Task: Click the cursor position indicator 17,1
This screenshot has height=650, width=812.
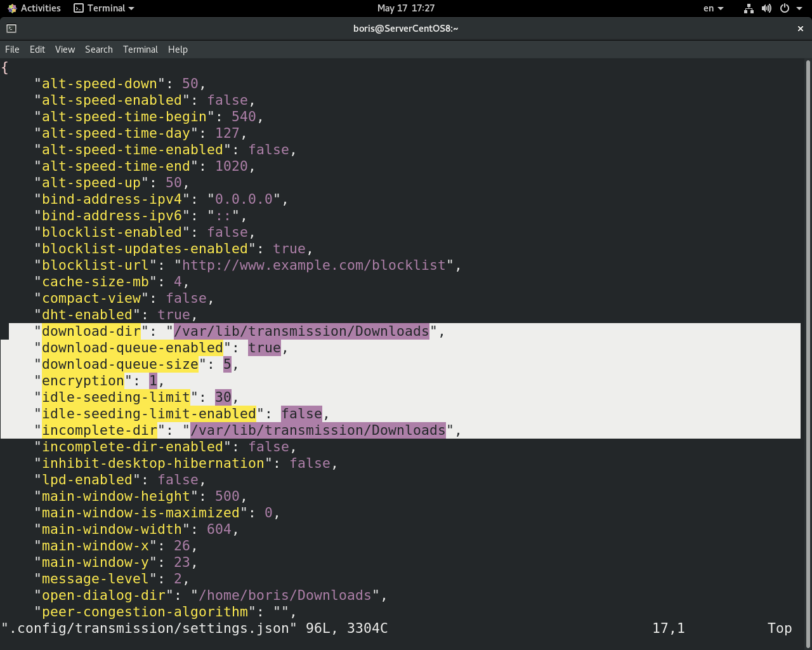Action: (x=668, y=628)
